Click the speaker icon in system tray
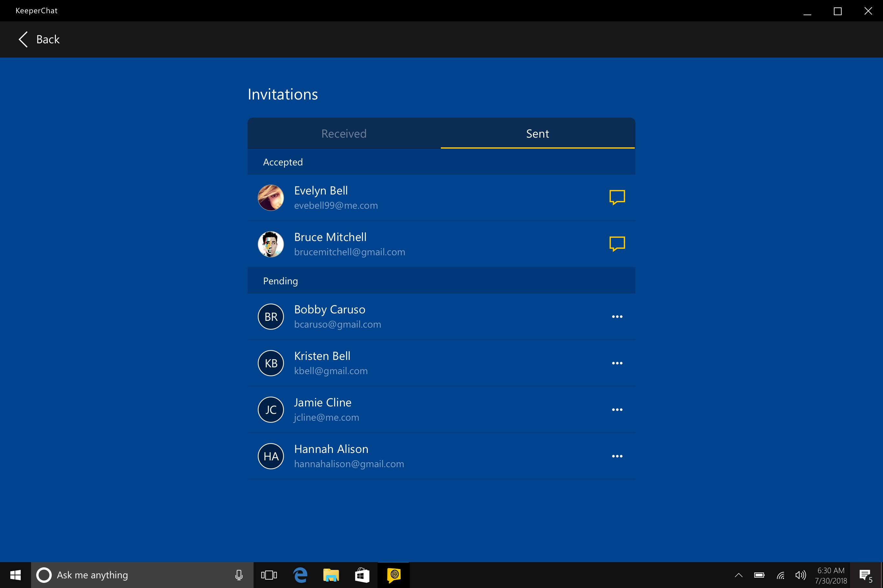The height and width of the screenshot is (588, 883). coord(800,574)
